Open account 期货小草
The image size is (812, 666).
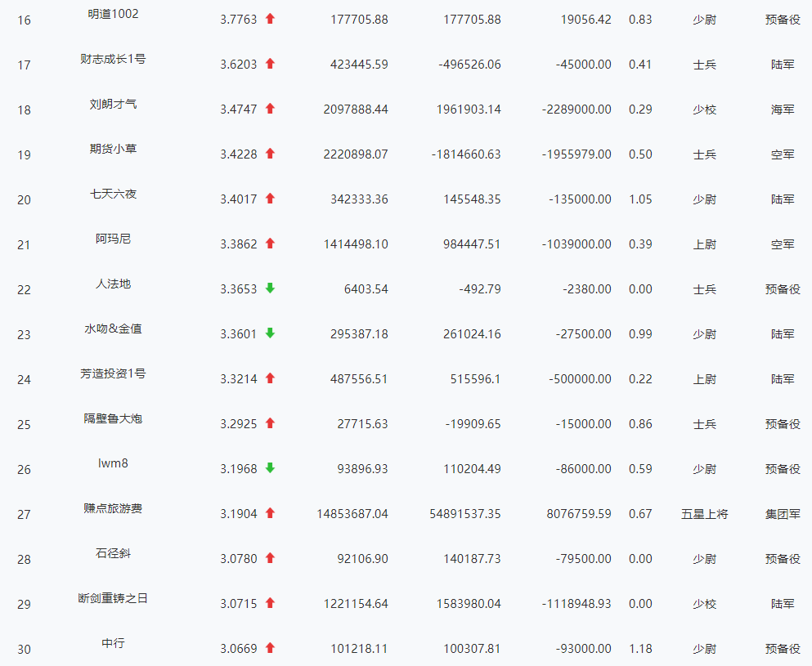[x=113, y=149]
